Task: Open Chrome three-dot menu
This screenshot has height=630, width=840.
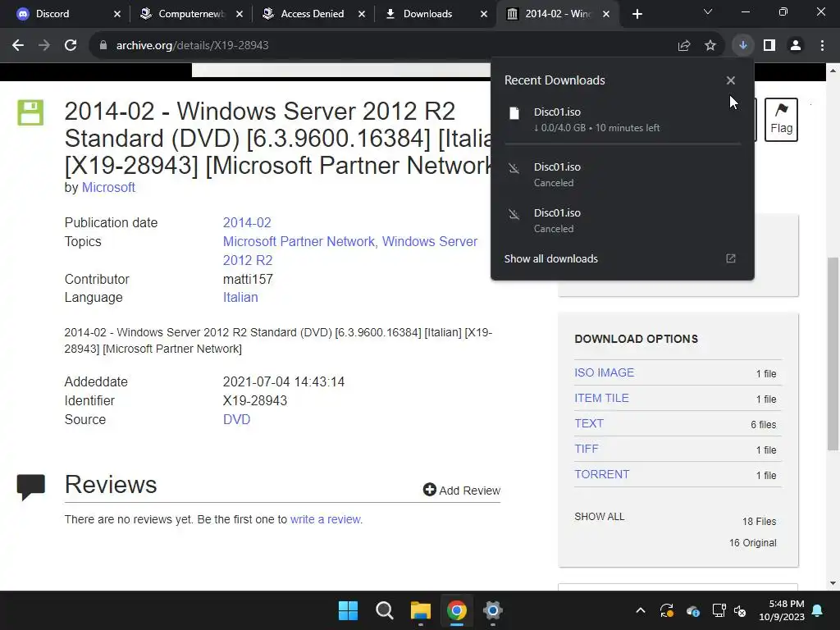Action: coord(822,46)
